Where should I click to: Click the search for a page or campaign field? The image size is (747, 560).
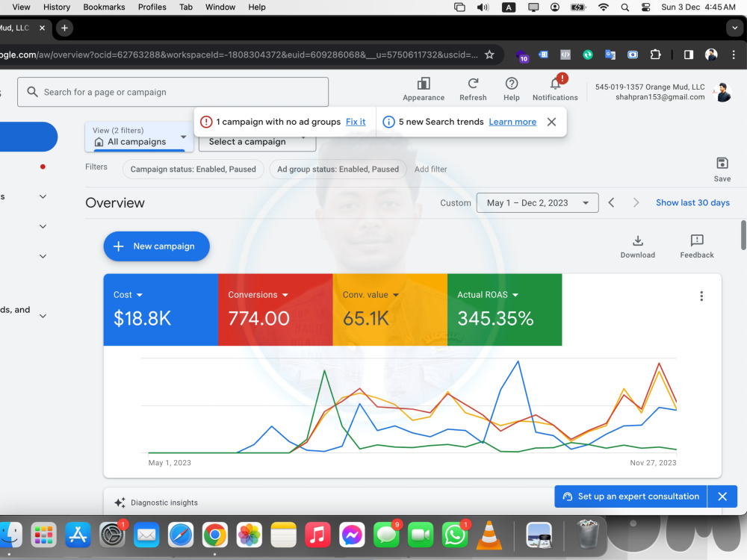[x=173, y=92]
